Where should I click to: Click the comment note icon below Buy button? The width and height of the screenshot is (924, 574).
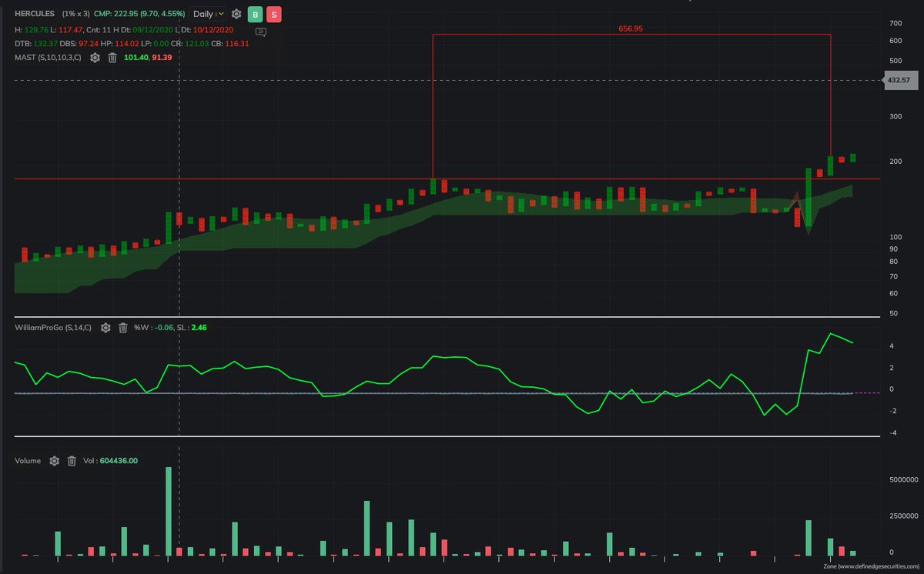pos(260,32)
